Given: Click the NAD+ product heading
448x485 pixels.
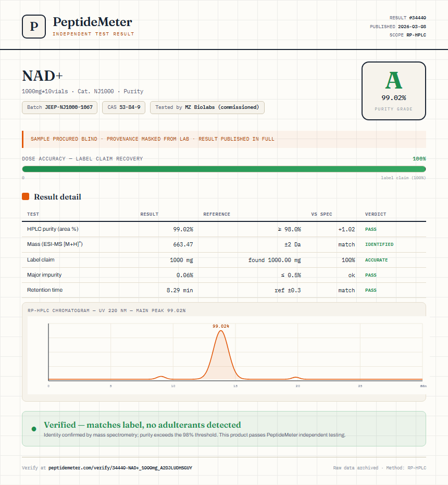Looking at the screenshot, I should point(42,76).
